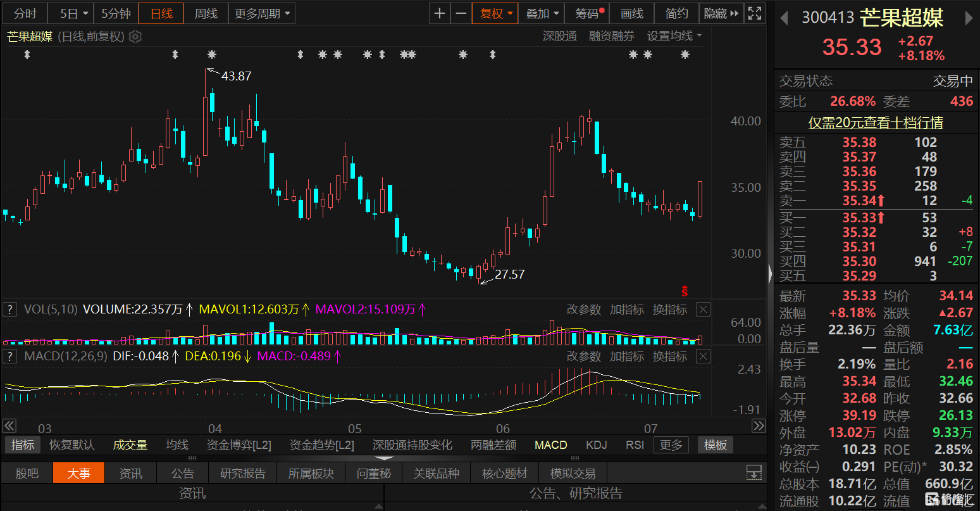The image size is (980, 511).
Task: Collapse the bottom panel with down triangle
Action: pyautogui.click(x=383, y=458)
